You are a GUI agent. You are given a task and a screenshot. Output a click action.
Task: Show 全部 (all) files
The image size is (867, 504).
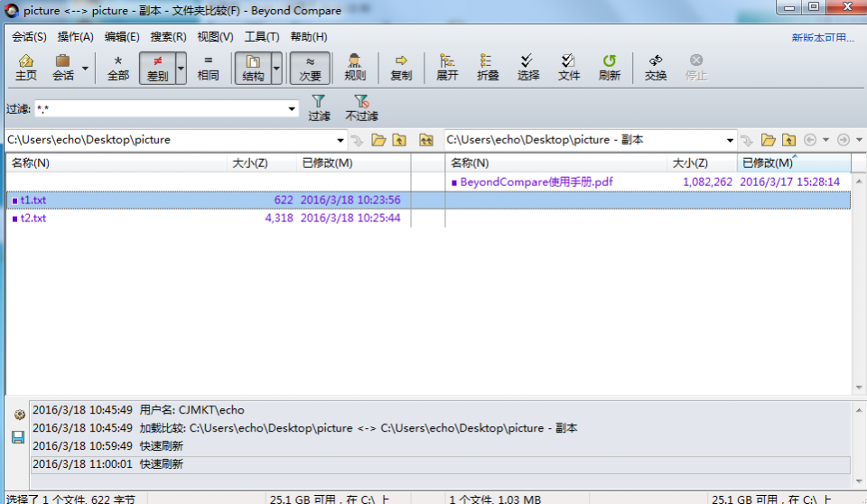(117, 68)
